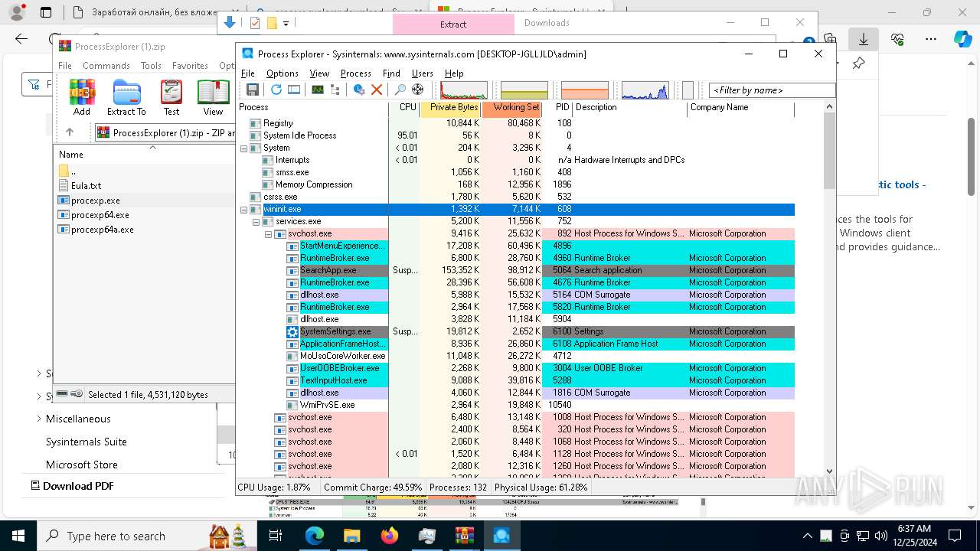Click the Filter by name field
The height and width of the screenshot is (551, 980).
click(772, 90)
